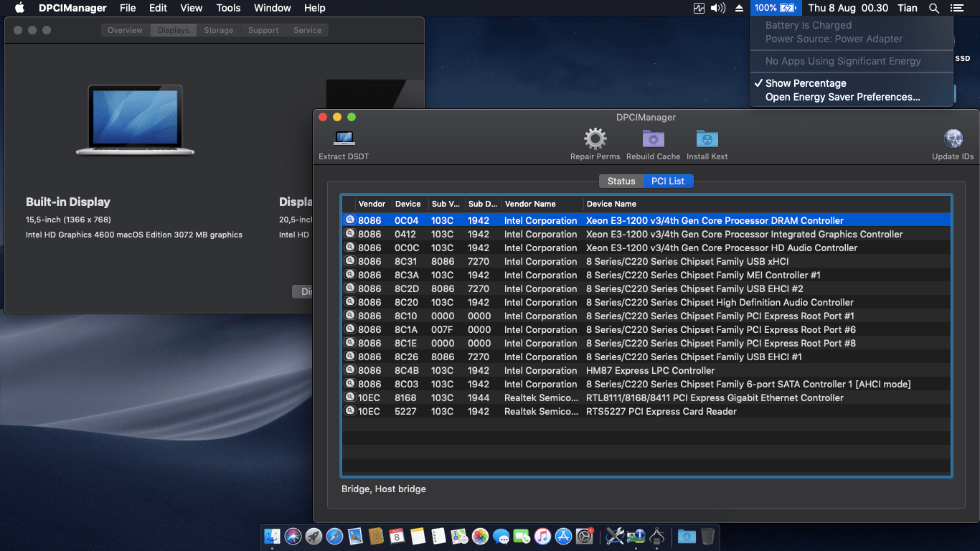
Task: Click the wrench and screwdriver Dock icon
Action: [615, 536]
